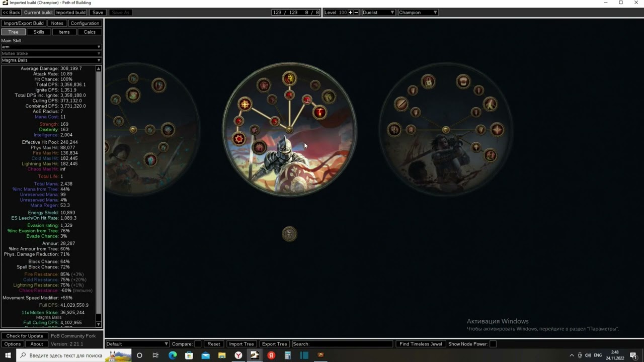The image size is (644, 362).
Task: Open the Molten Strike skill dropdown
Action: coord(51,53)
